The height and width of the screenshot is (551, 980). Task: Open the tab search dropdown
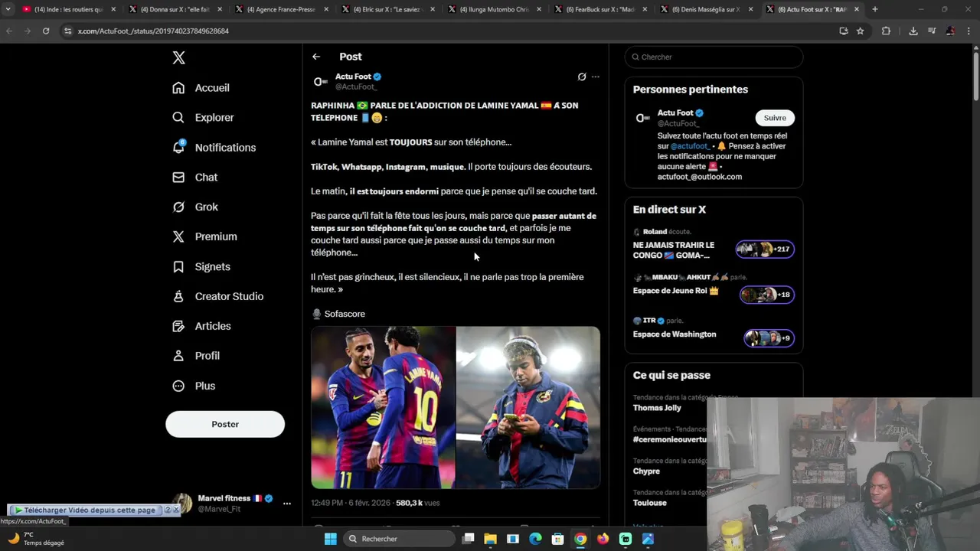coord(8,9)
